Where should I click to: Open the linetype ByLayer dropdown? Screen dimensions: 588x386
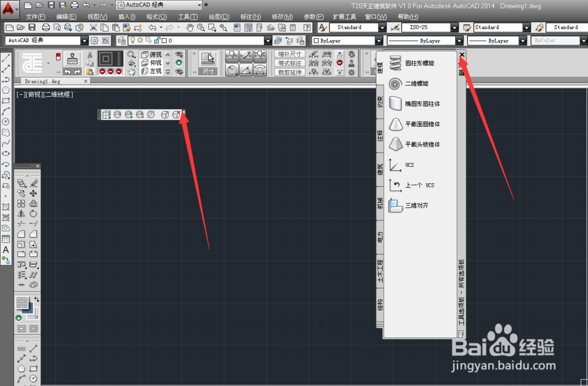459,41
